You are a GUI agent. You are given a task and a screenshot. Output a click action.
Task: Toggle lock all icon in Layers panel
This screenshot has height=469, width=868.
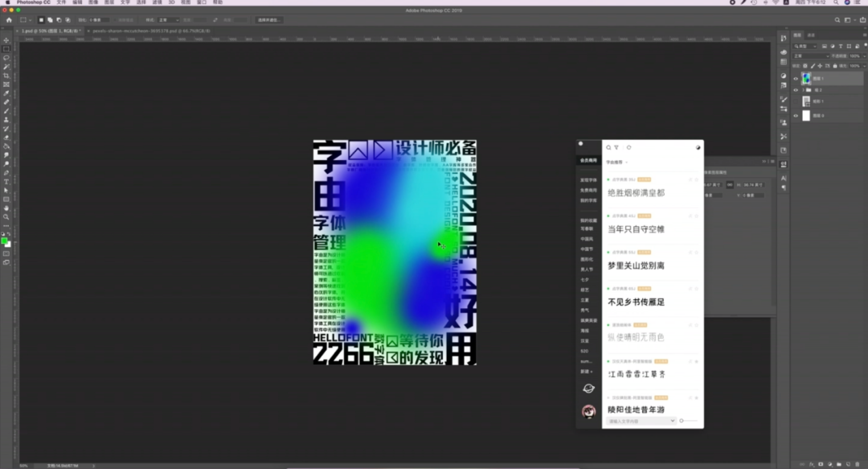[835, 66]
